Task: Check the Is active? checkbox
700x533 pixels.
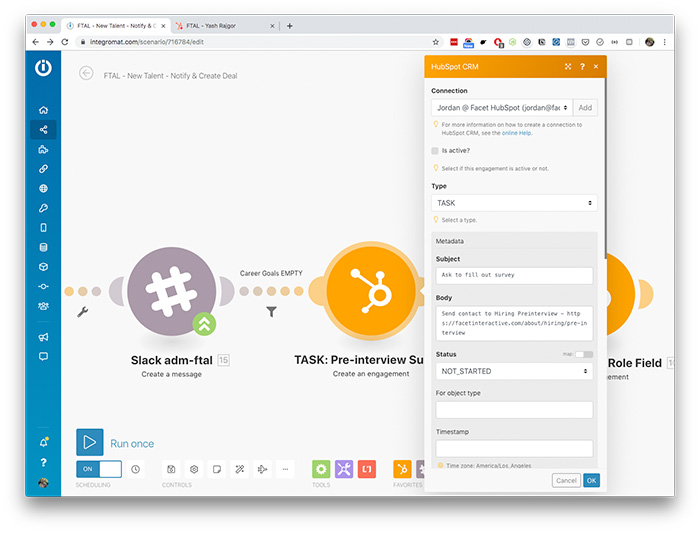Action: pyautogui.click(x=435, y=151)
